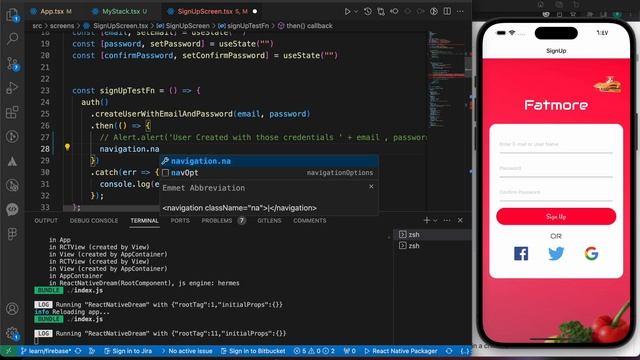
Task: Click the Run code play button
Action: pos(347,11)
